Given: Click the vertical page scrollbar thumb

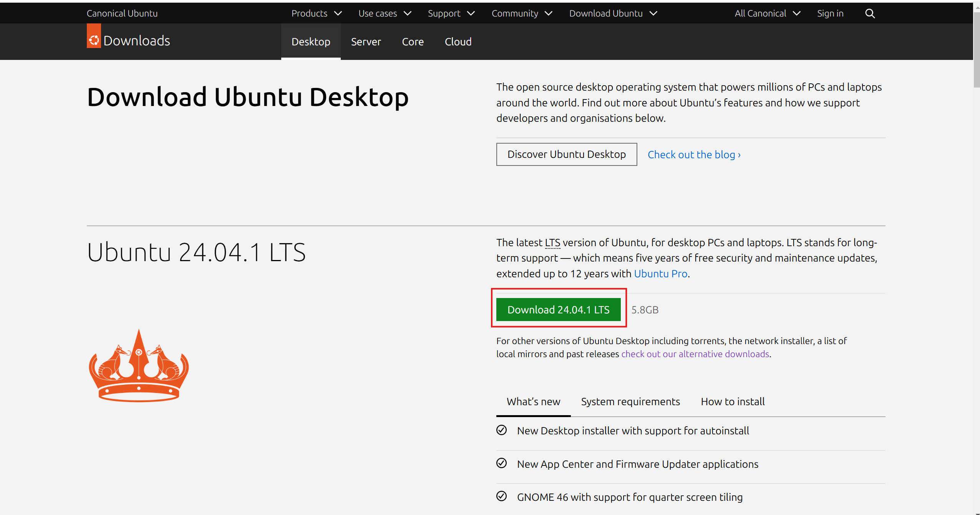Looking at the screenshot, I should pyautogui.click(x=976, y=50).
